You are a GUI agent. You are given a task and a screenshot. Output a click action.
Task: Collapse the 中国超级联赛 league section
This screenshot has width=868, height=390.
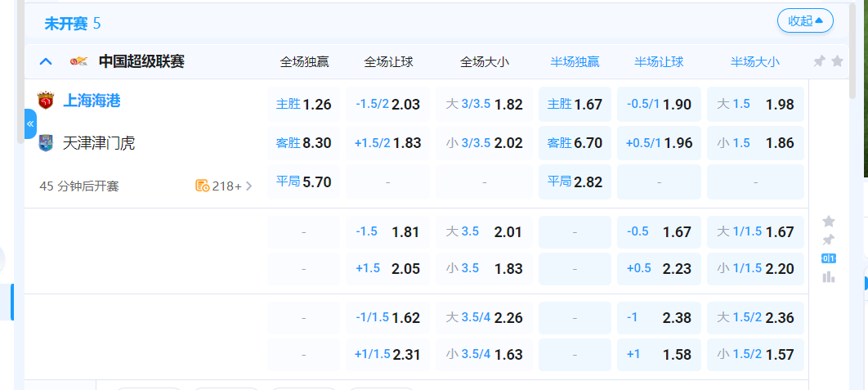coord(46,61)
